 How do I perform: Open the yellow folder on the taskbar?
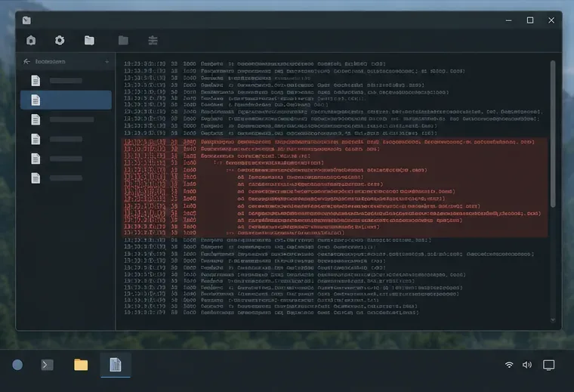point(81,365)
